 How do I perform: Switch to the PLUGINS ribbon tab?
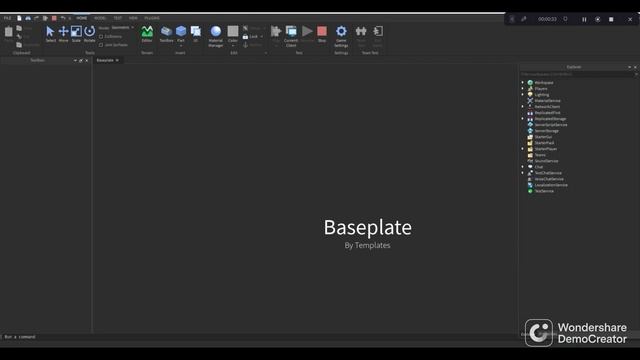coord(152,18)
